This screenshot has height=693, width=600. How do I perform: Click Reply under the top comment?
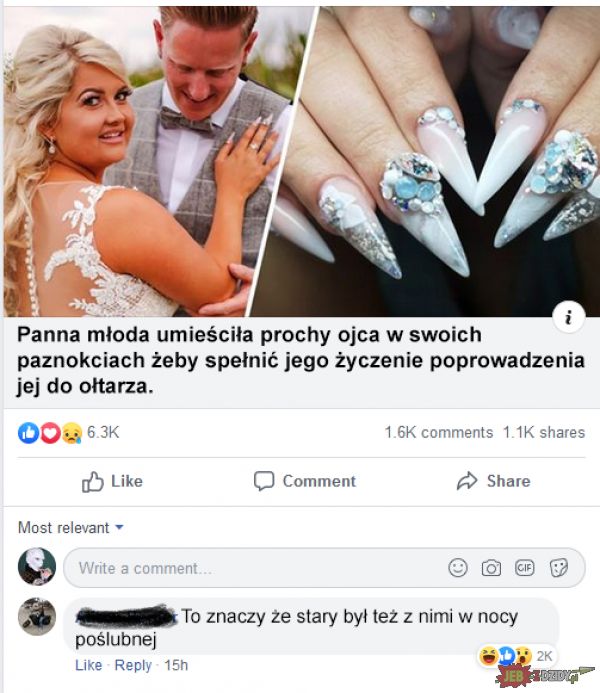pyautogui.click(x=133, y=665)
